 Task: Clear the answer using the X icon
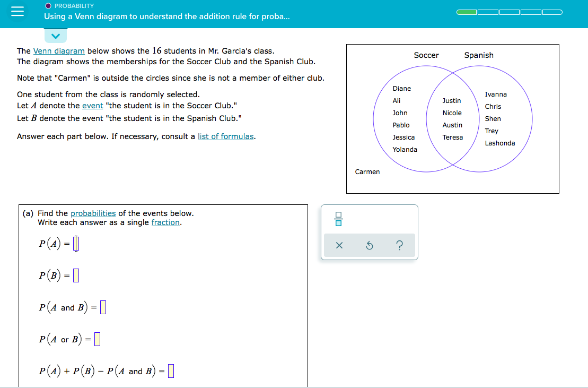tap(339, 245)
